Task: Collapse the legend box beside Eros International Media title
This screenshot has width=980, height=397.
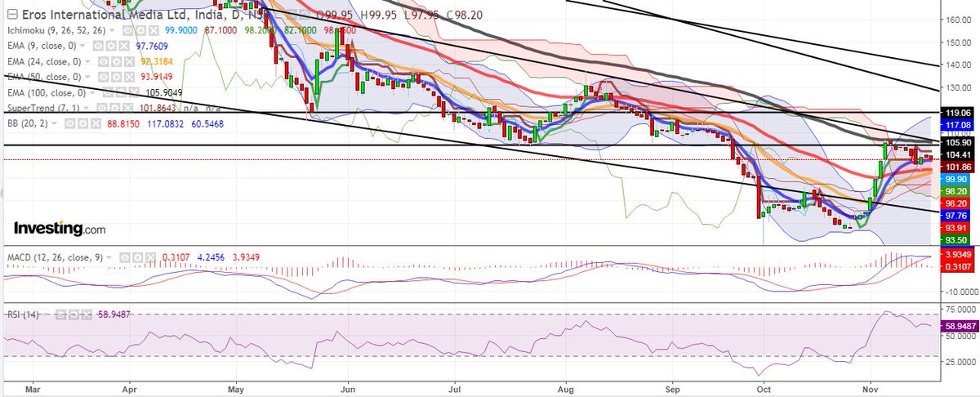Action: [12, 14]
